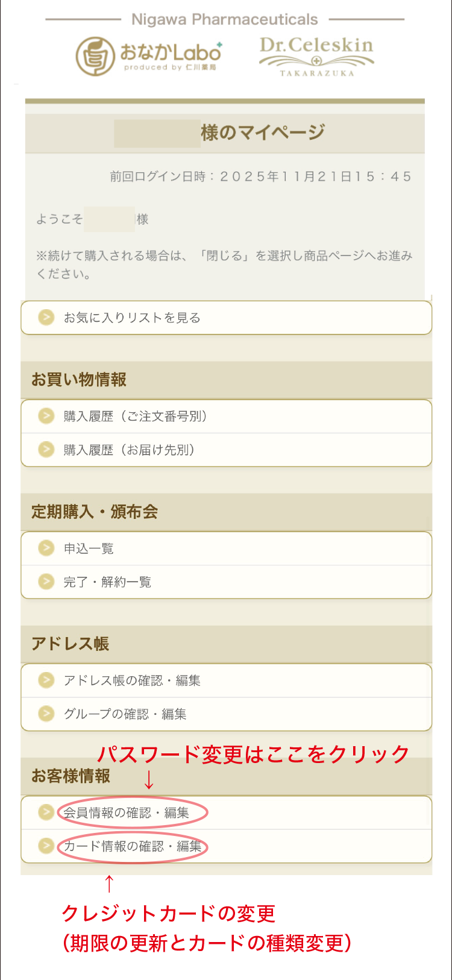Click arrow icon beside 購入履歴（お届け先別）

click(x=46, y=450)
